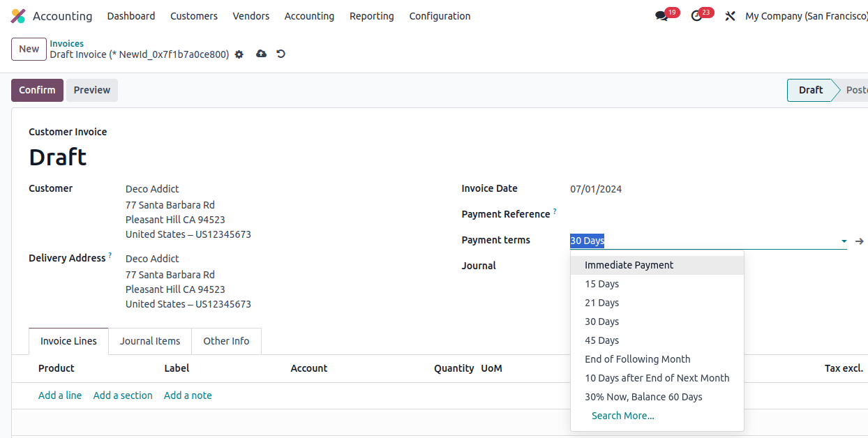Click the Account column header
868x438 pixels.
[x=309, y=368]
